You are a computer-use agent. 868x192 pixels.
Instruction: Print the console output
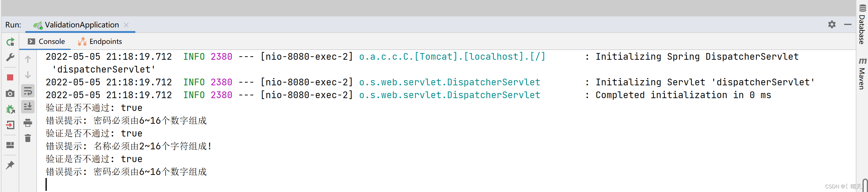click(x=28, y=123)
